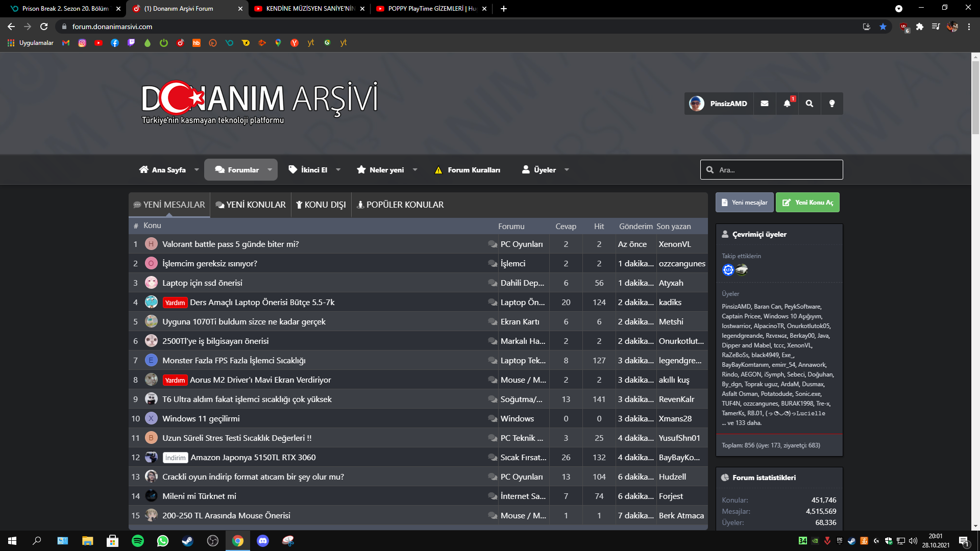Expand Üyeler dropdown arrow

pyautogui.click(x=567, y=170)
